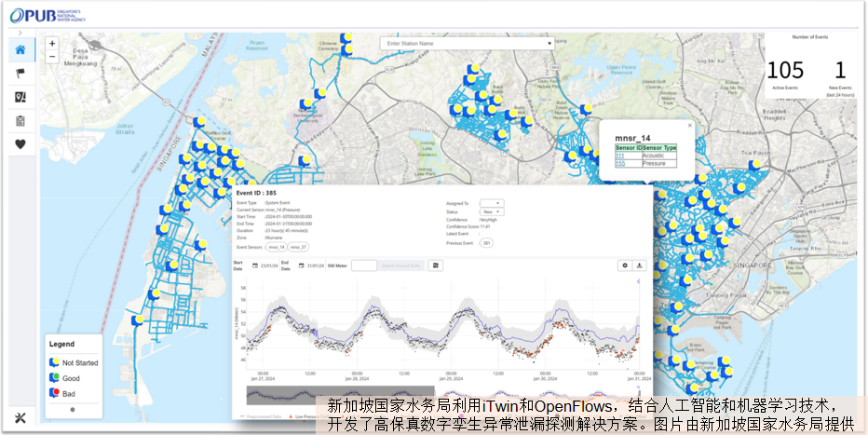Expand the sidebar with the chevron arrow

tap(20, 34)
